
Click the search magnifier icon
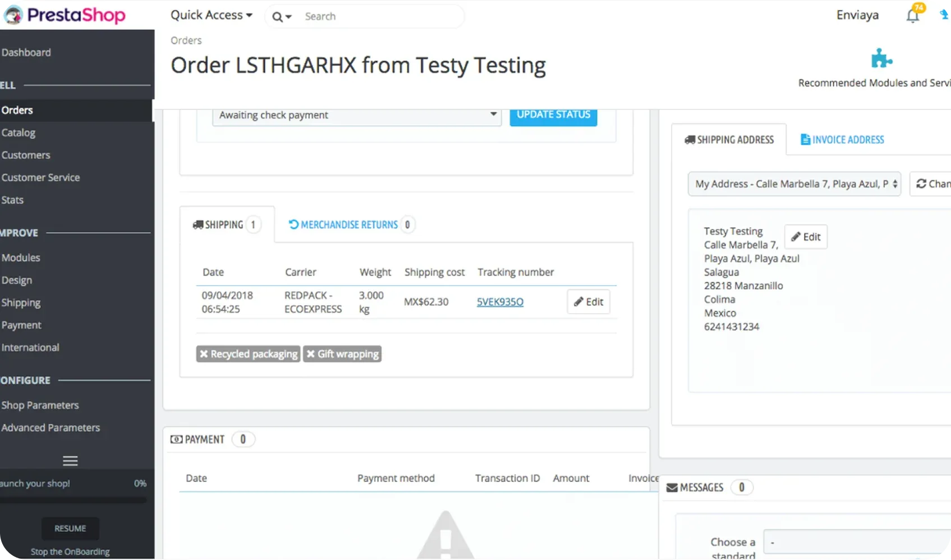pyautogui.click(x=277, y=17)
